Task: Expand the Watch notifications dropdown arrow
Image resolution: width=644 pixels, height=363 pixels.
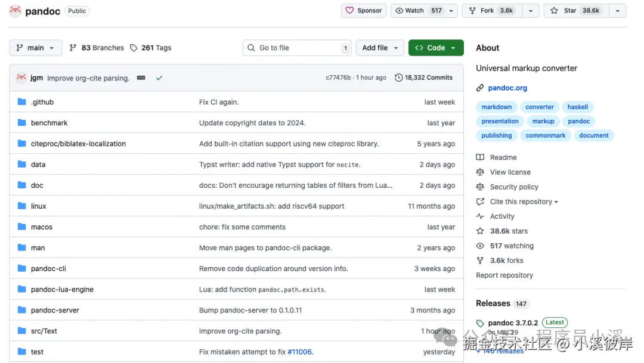Action: coord(451,11)
